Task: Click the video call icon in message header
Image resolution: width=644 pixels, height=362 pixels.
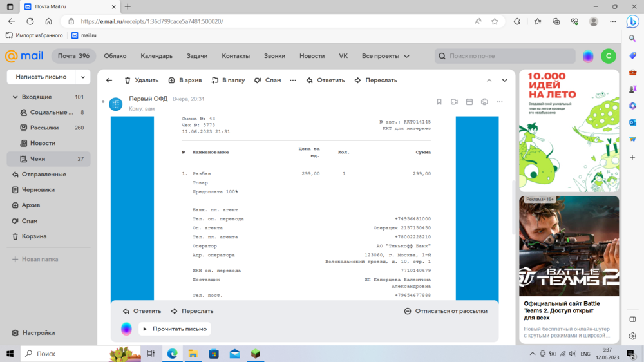Action: click(454, 102)
